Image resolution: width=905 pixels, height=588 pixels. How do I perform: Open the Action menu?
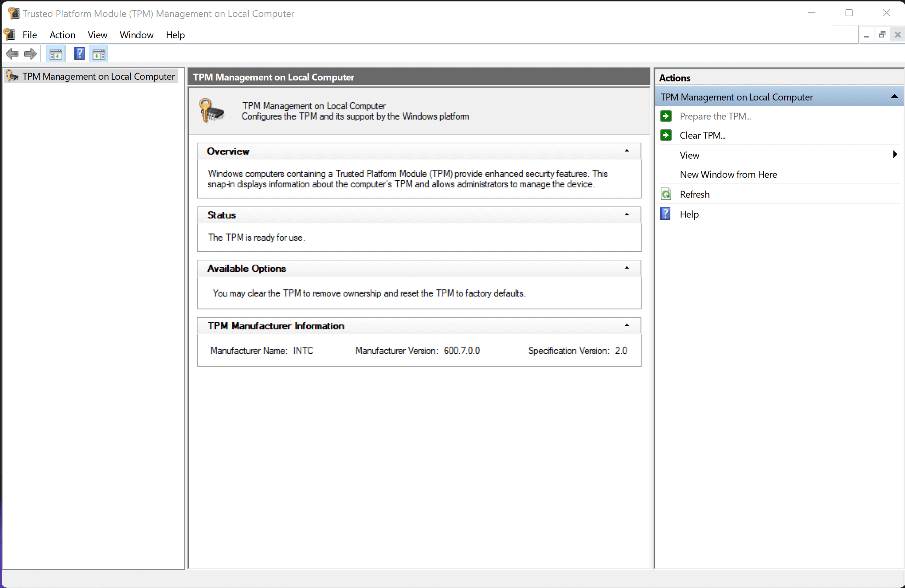(62, 35)
